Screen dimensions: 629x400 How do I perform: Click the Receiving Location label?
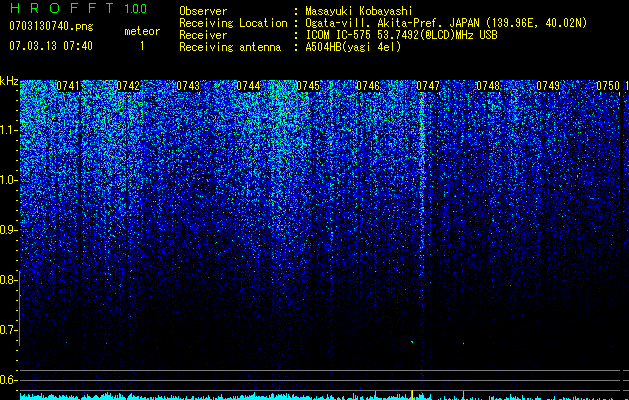click(x=233, y=23)
